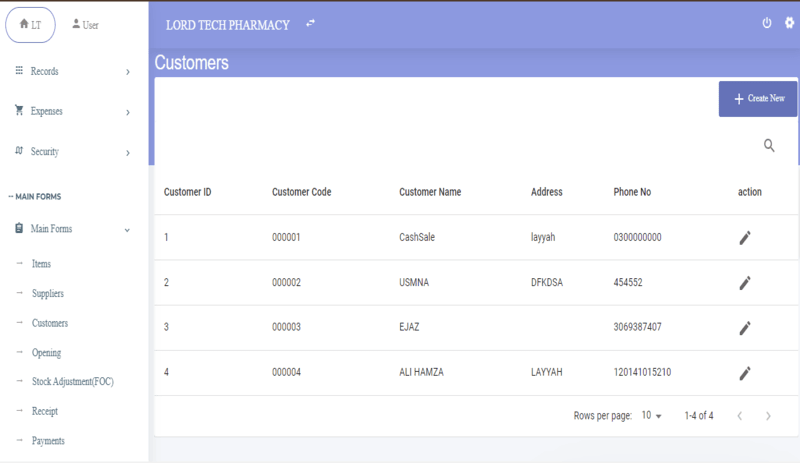Expand the Records menu

72,71
